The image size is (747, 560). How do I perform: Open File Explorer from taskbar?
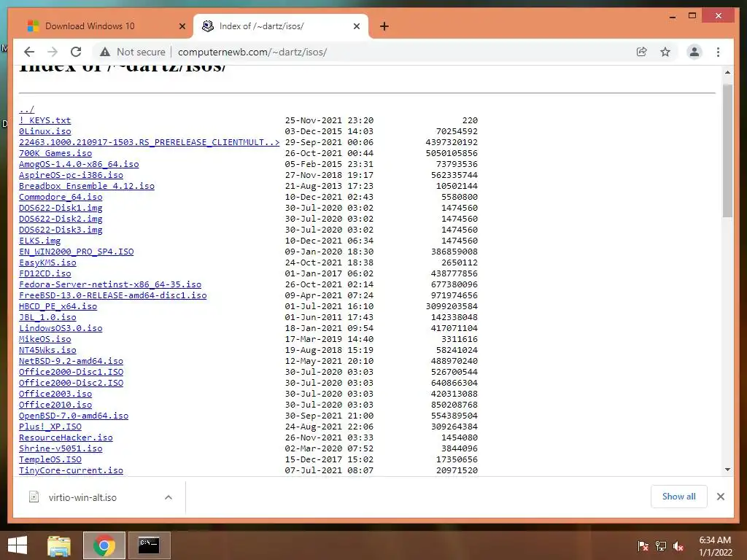point(59,545)
